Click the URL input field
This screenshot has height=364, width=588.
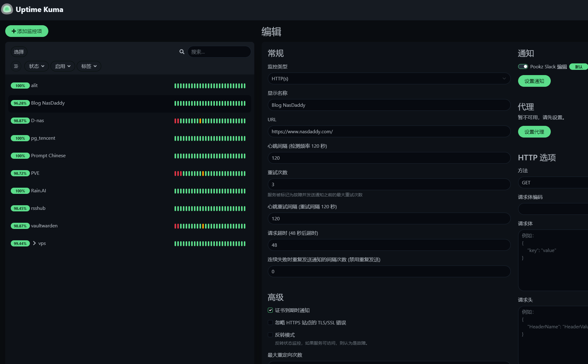click(389, 131)
